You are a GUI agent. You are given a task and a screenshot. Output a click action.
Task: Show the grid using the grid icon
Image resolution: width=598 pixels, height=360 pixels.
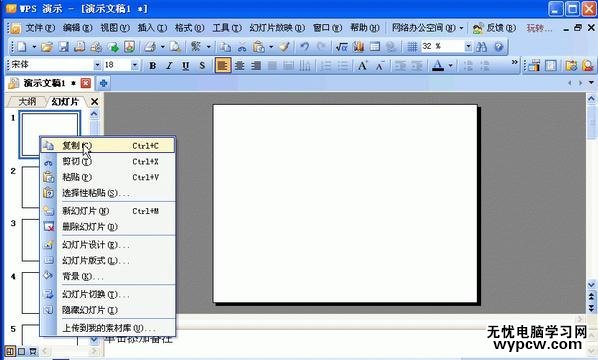coord(412,47)
